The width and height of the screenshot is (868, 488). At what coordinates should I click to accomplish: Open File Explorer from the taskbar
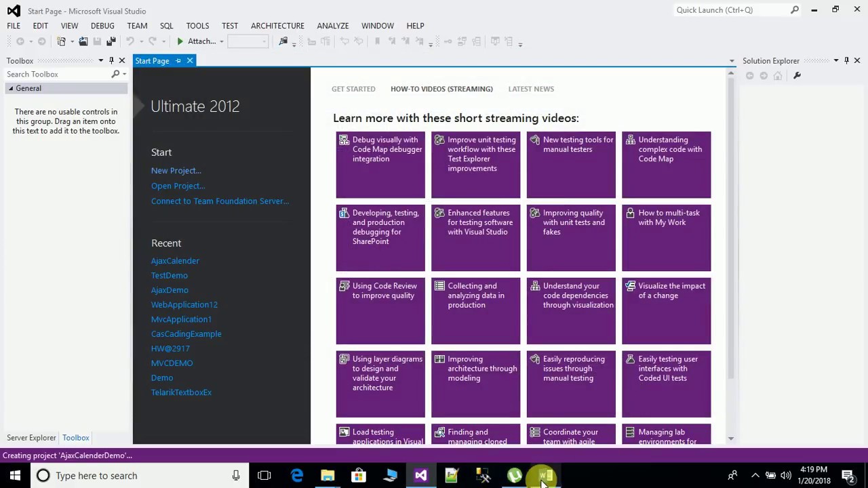pyautogui.click(x=328, y=476)
